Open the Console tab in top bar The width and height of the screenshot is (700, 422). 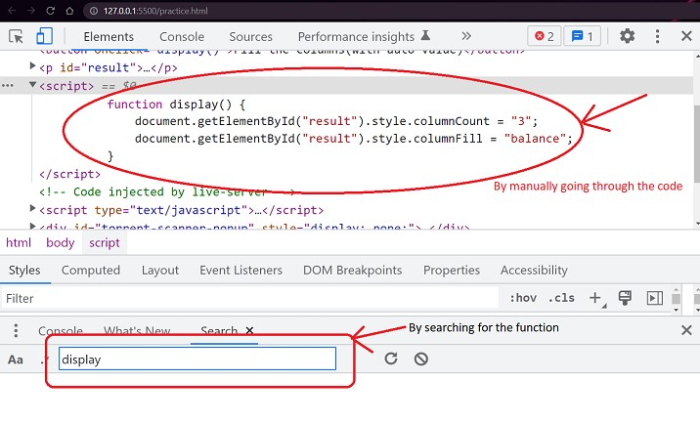click(182, 37)
